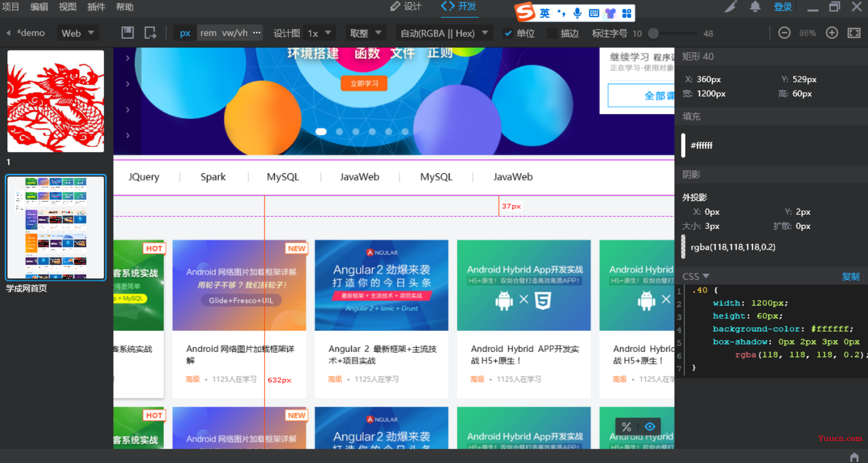This screenshot has height=463, width=868.
Task: Click the back arrow beside demo
Action: click(8, 33)
